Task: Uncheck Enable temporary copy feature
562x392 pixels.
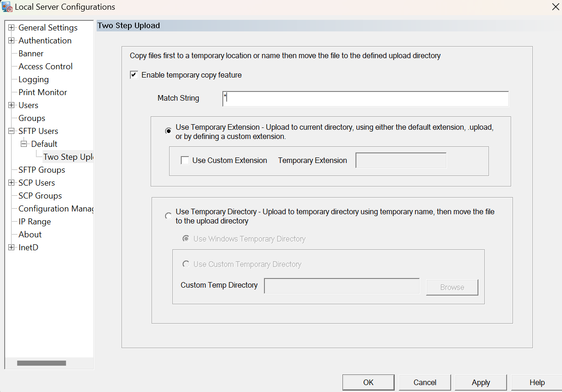Action: tap(134, 75)
